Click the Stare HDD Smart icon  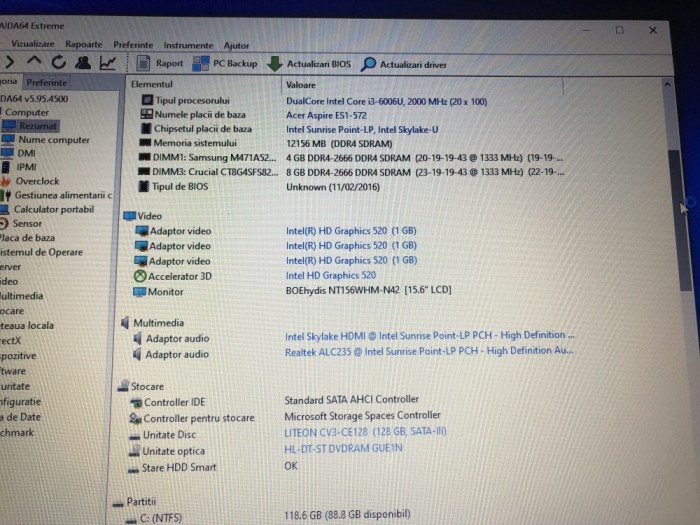click(133, 469)
